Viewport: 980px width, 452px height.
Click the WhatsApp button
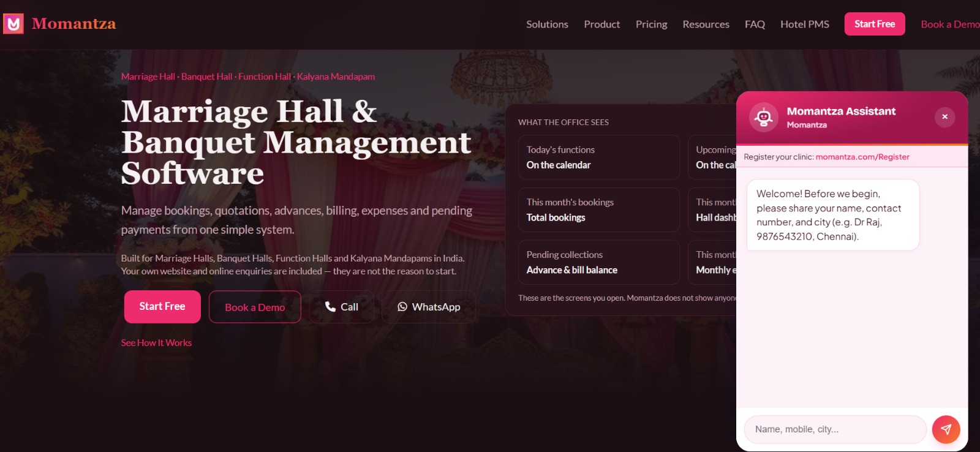point(429,307)
